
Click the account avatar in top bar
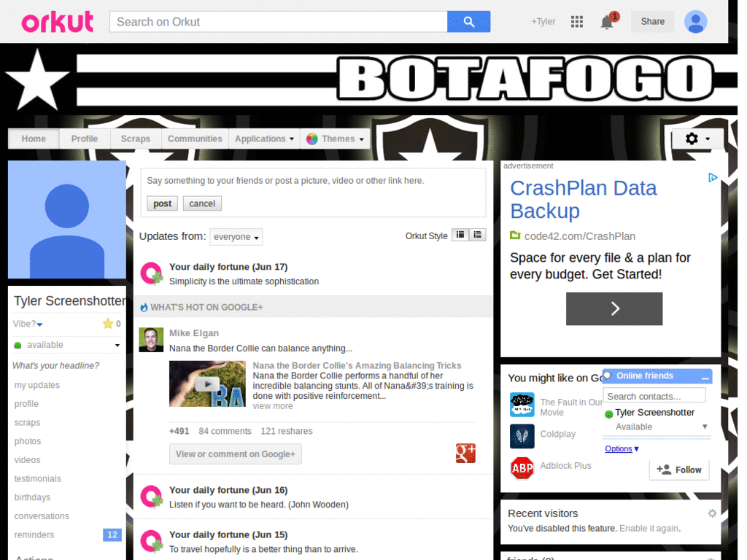tap(695, 21)
